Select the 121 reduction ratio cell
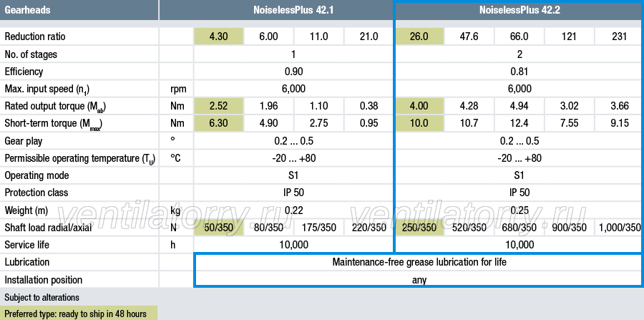Screen dimensions: 644x320 point(570,37)
